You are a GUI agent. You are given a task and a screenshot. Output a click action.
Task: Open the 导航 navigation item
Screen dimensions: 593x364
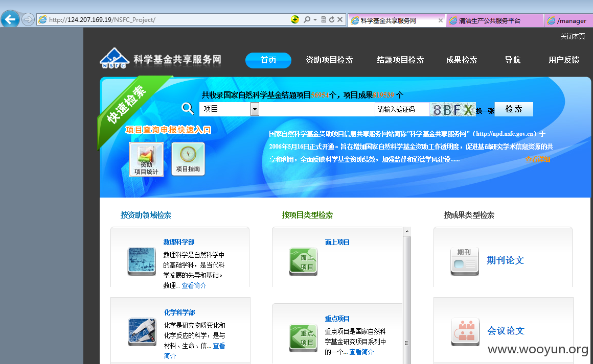pos(512,60)
